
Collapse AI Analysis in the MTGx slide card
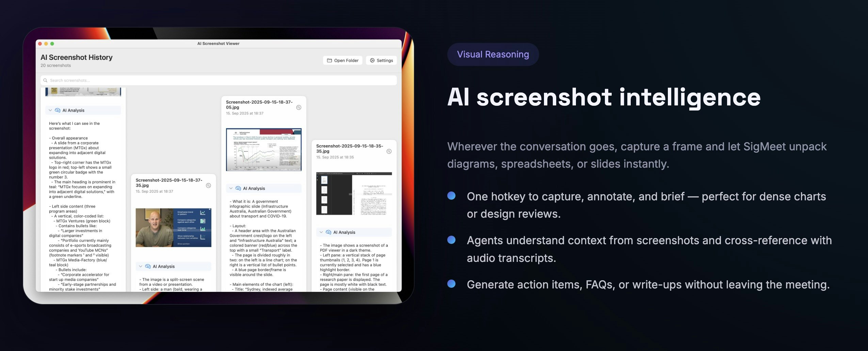coord(50,110)
